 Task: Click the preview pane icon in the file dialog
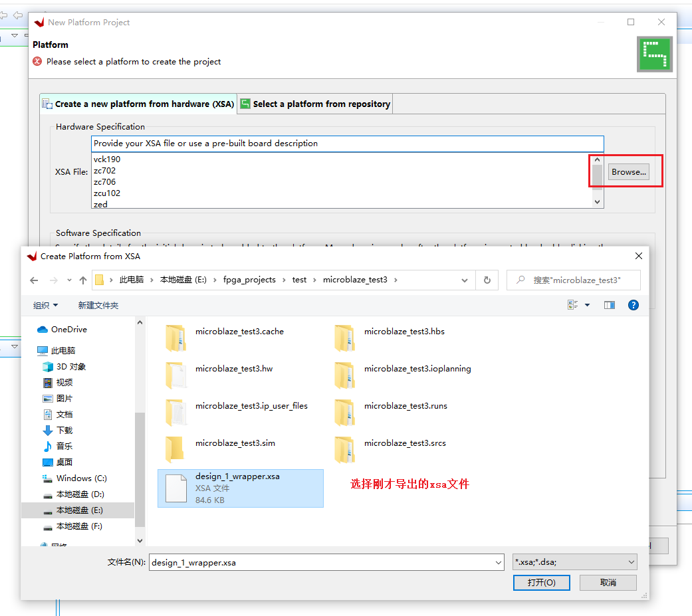(x=609, y=304)
